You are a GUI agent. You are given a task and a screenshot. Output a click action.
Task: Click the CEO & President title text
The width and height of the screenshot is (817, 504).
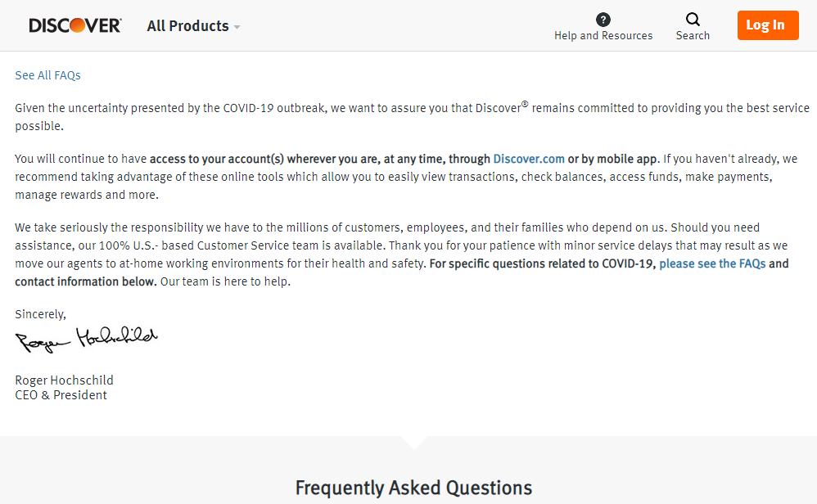point(61,395)
